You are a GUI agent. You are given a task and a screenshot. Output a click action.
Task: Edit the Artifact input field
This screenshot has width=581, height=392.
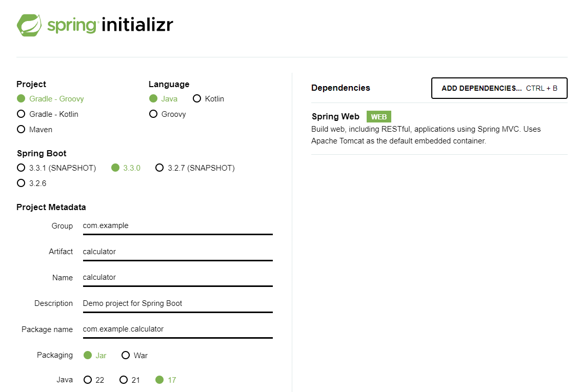[178, 252]
